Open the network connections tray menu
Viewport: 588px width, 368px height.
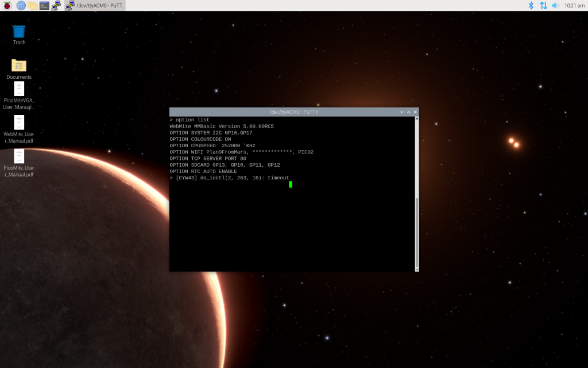click(543, 5)
